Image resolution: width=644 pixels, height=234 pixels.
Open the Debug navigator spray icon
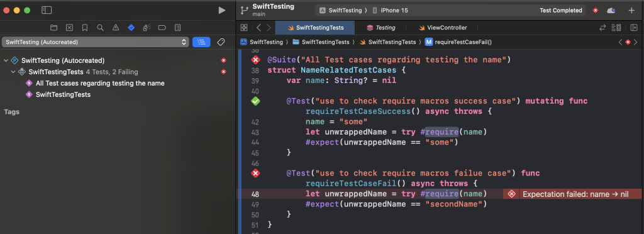click(147, 28)
